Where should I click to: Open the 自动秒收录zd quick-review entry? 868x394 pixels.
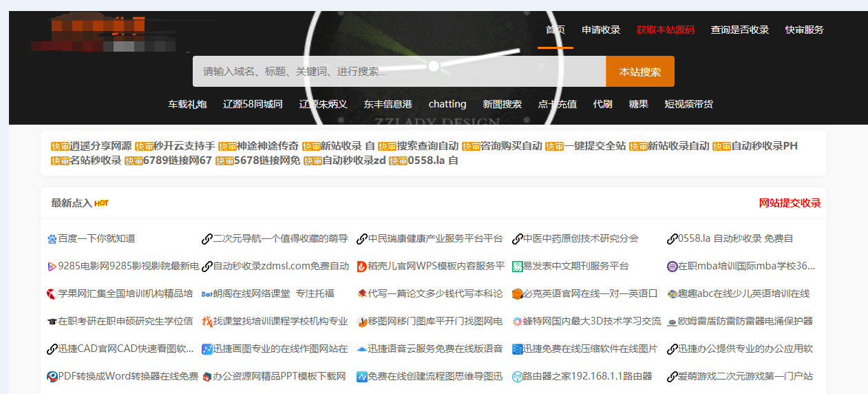pos(354,160)
